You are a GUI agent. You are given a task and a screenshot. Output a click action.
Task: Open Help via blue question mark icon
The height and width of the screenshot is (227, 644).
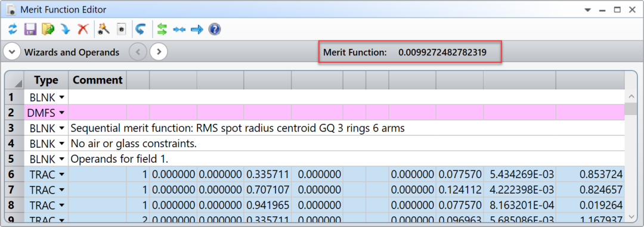pyautogui.click(x=215, y=29)
